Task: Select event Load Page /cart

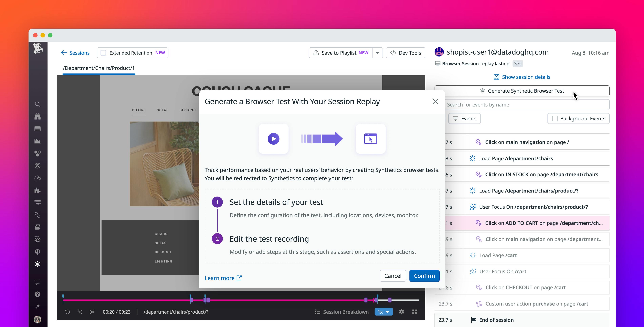Action: click(527, 255)
